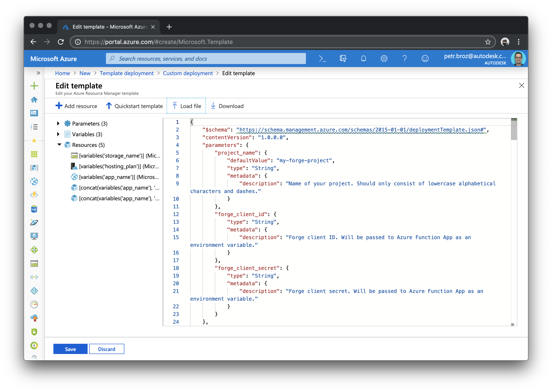Open the notifications bell
The width and height of the screenshot is (552, 392).
point(363,59)
